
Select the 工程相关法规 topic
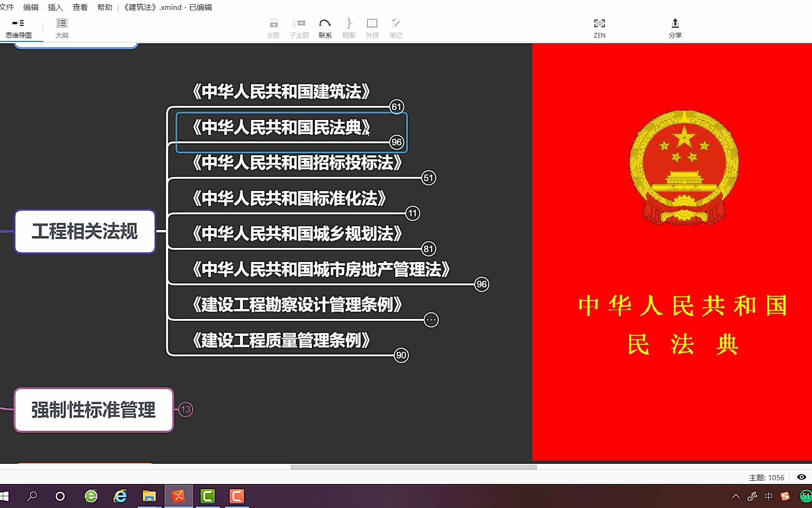(x=85, y=231)
